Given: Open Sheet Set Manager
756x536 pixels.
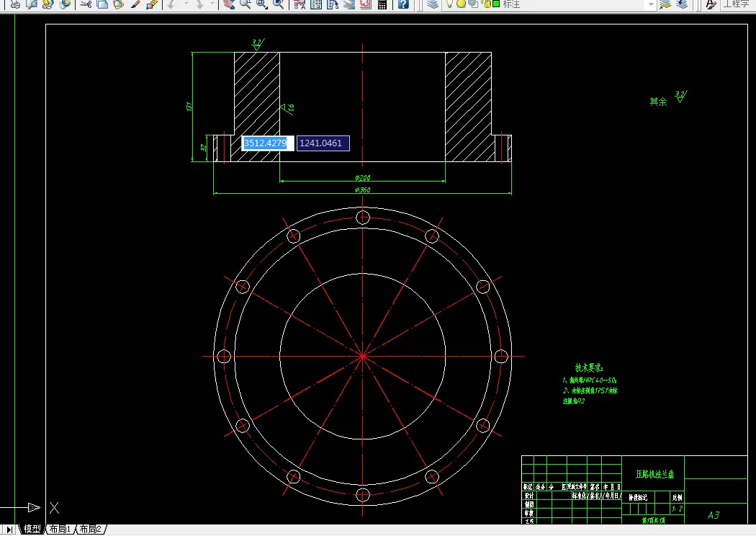Looking at the screenshot, I should [349, 4].
